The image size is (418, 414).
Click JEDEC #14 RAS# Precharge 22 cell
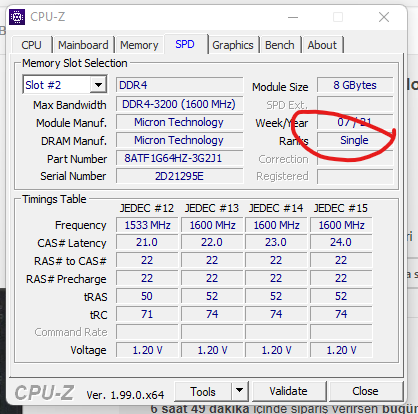276,278
